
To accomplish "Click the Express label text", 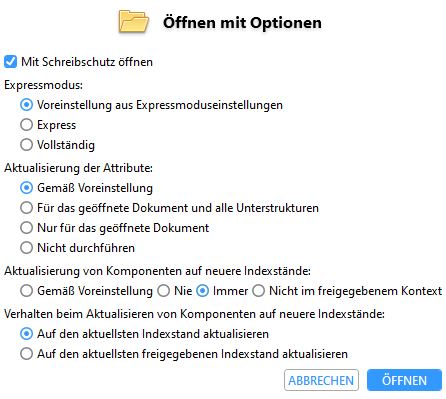I will coord(57,125).
